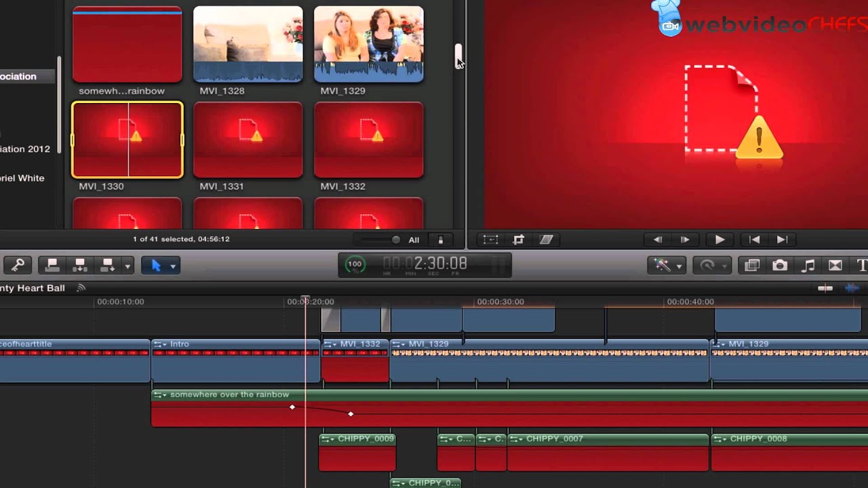Open the Keyword Editor key icon

(16, 266)
